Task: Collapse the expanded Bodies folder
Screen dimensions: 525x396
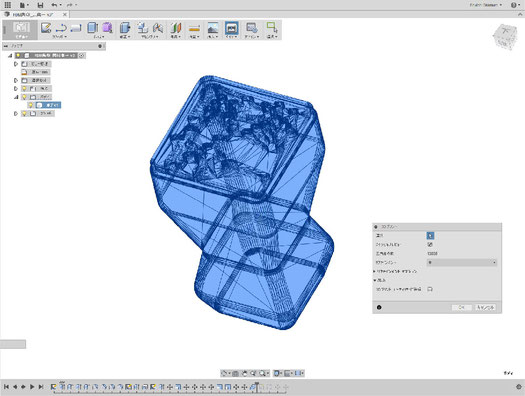Action: coord(16,97)
